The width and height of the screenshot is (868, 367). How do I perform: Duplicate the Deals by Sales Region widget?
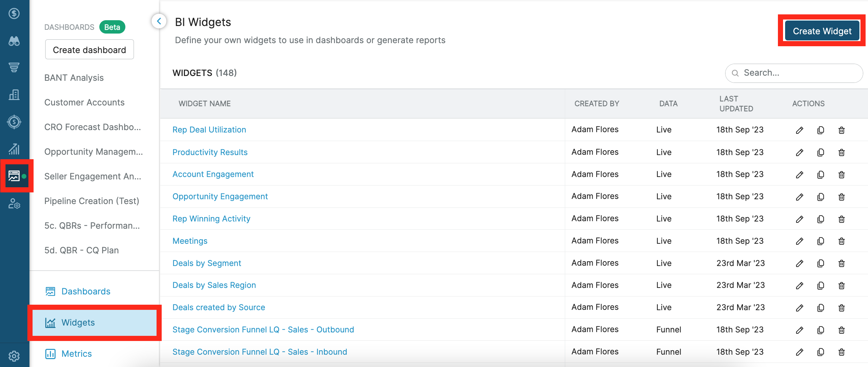click(x=820, y=286)
